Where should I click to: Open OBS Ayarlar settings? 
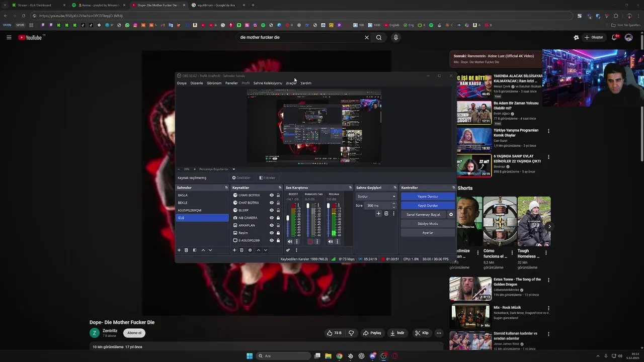[428, 233]
